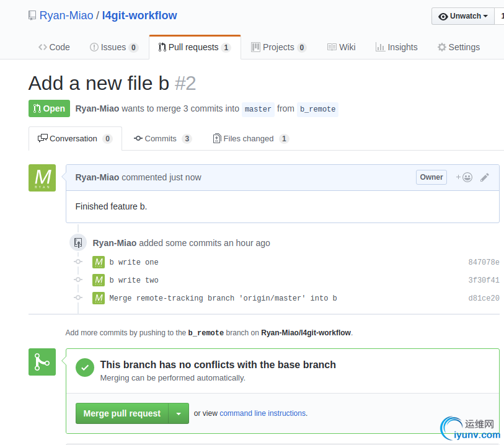
Task: Click the Conversation speech-bubble icon
Action: point(43,138)
